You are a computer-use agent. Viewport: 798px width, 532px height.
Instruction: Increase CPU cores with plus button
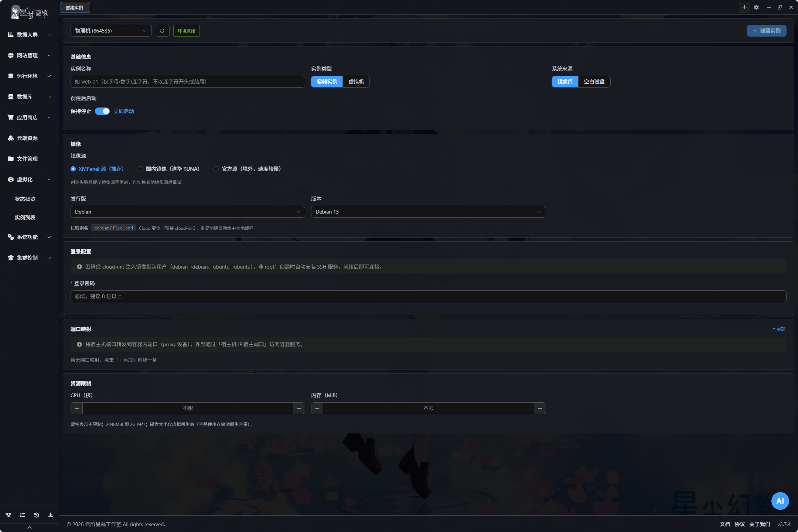point(299,408)
